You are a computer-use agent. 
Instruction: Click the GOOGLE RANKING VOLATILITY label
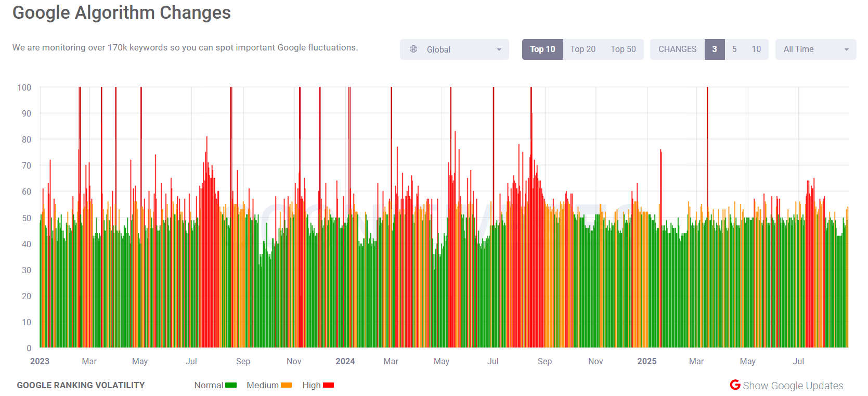click(81, 385)
